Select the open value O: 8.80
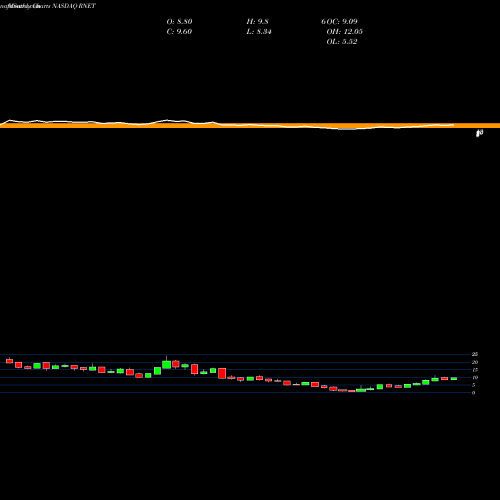 tap(179, 22)
